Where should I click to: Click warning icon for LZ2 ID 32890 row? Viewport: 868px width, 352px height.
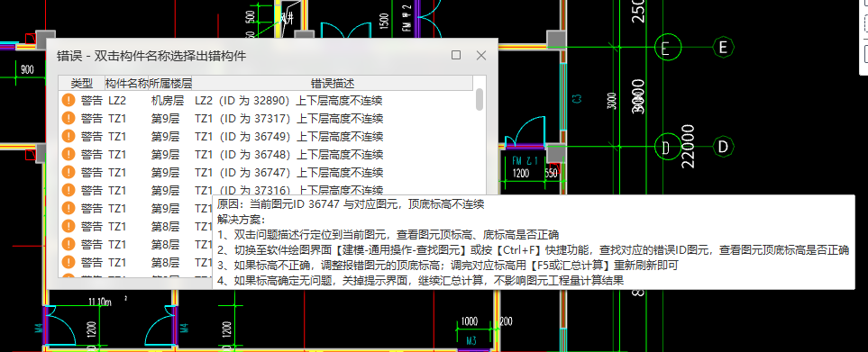69,101
